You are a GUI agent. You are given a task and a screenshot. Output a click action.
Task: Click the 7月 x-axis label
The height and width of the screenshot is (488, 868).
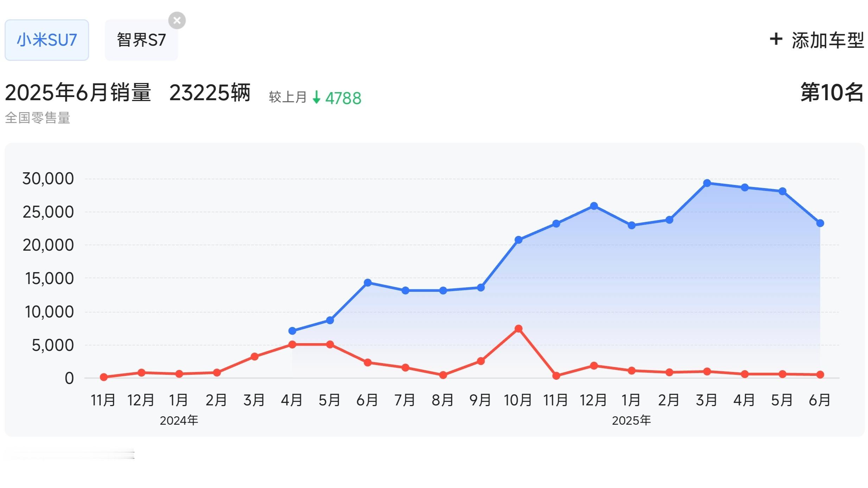tap(405, 400)
